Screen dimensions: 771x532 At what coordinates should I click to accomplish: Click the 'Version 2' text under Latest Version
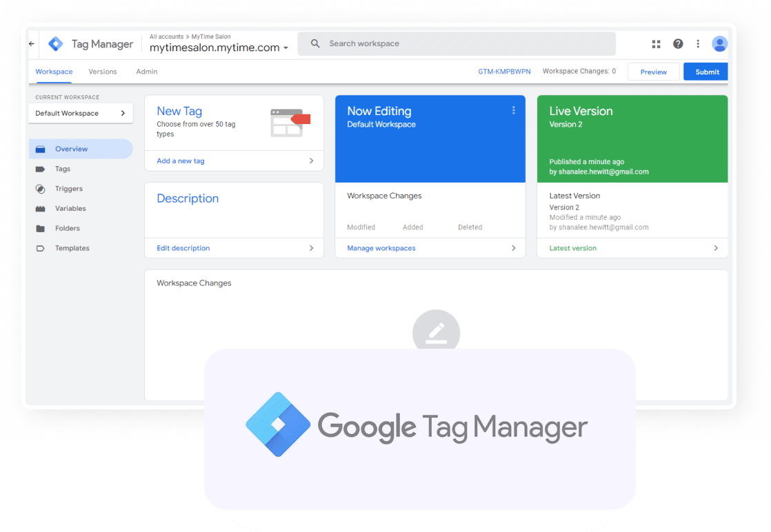(564, 207)
